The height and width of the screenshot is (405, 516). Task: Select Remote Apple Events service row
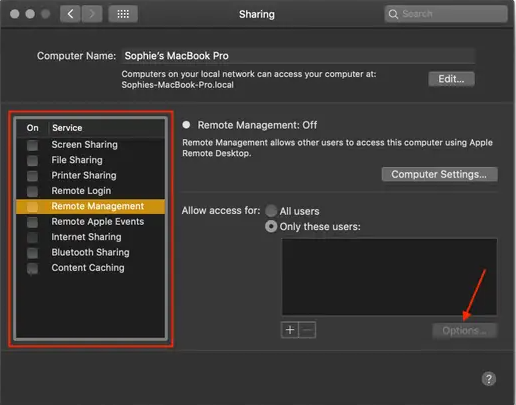91,222
